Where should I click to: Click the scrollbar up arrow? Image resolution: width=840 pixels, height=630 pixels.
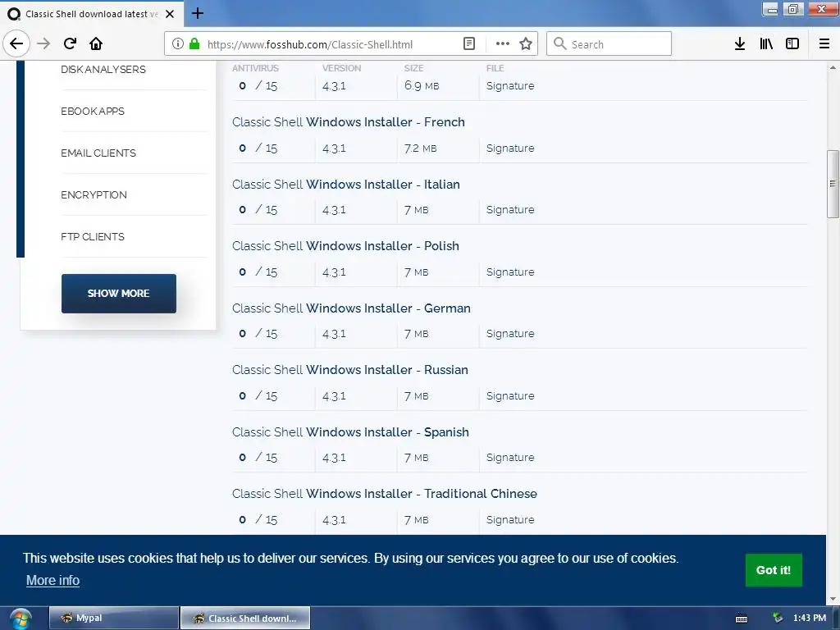tap(833, 67)
